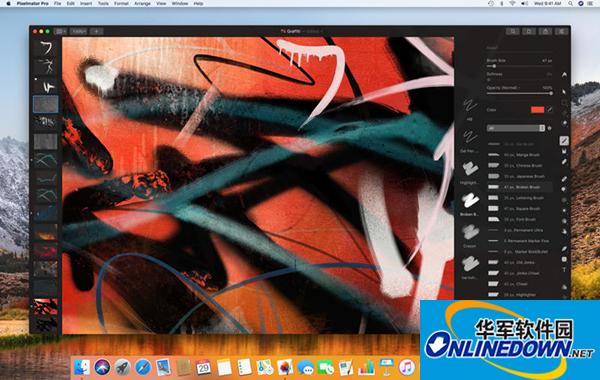Open the Opacity blend mode (Normal) dropdown
The height and width of the screenshot is (380, 600).
[503, 88]
